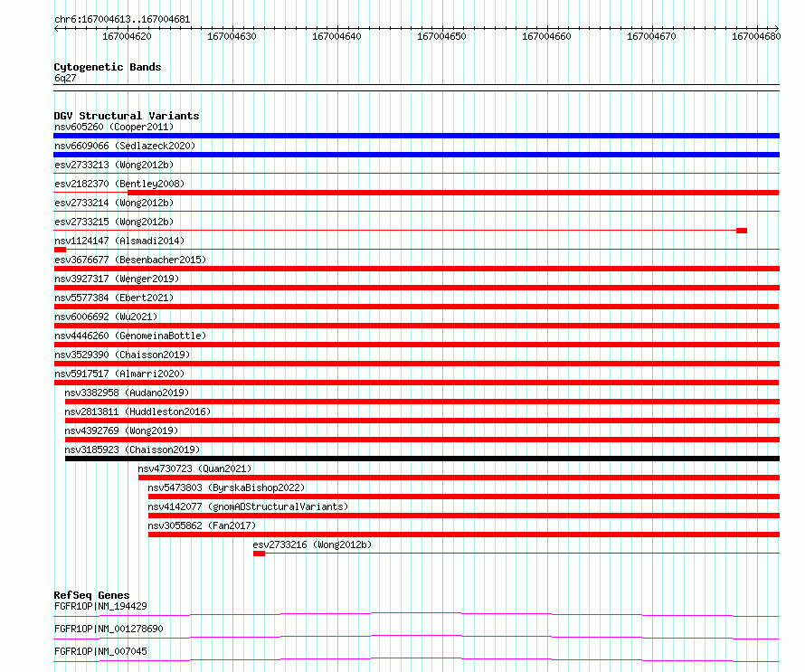
Task: Click ruler position 167004670
Action: pyautogui.click(x=651, y=36)
